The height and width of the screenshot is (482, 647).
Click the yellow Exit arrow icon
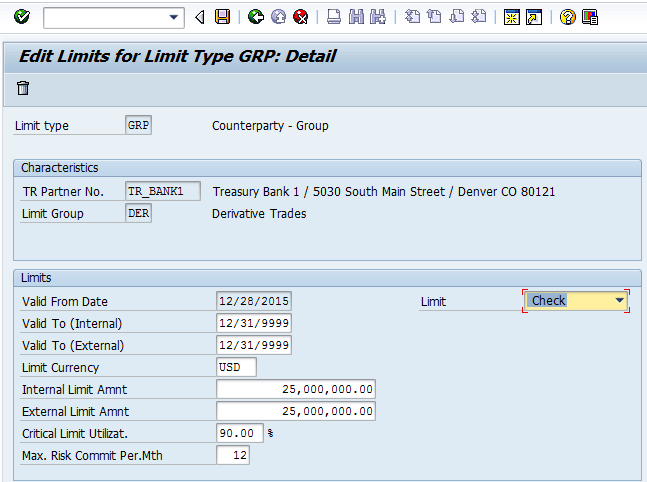[x=278, y=17]
